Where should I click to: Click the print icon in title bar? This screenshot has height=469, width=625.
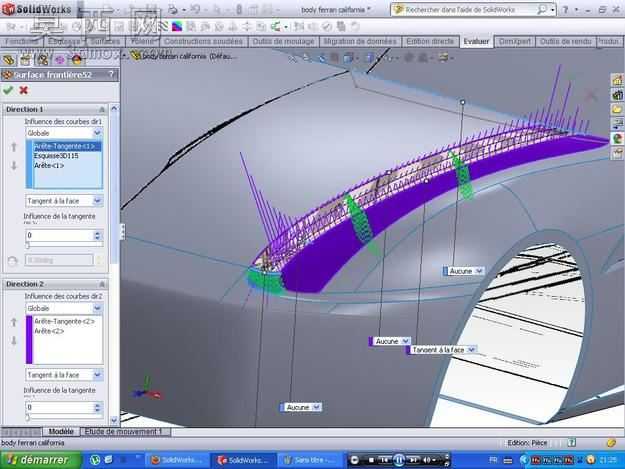pyautogui.click(x=173, y=9)
